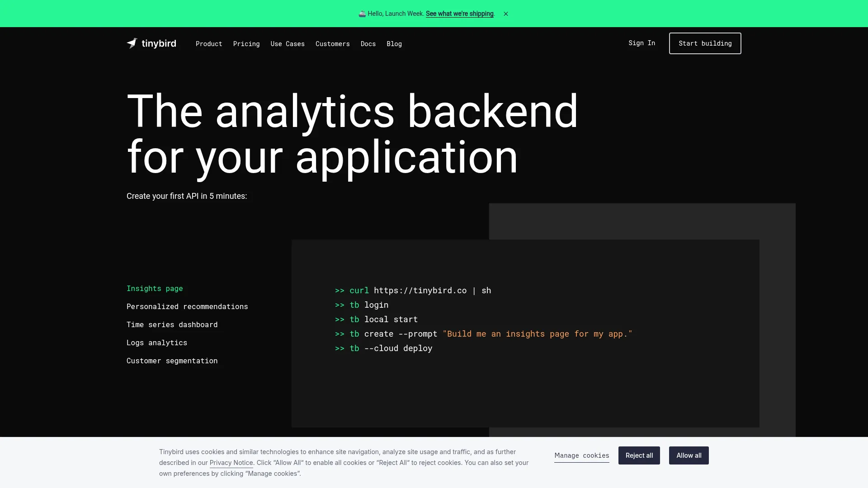This screenshot has width=868, height=488.
Task: Open the Product menu
Action: (209, 44)
